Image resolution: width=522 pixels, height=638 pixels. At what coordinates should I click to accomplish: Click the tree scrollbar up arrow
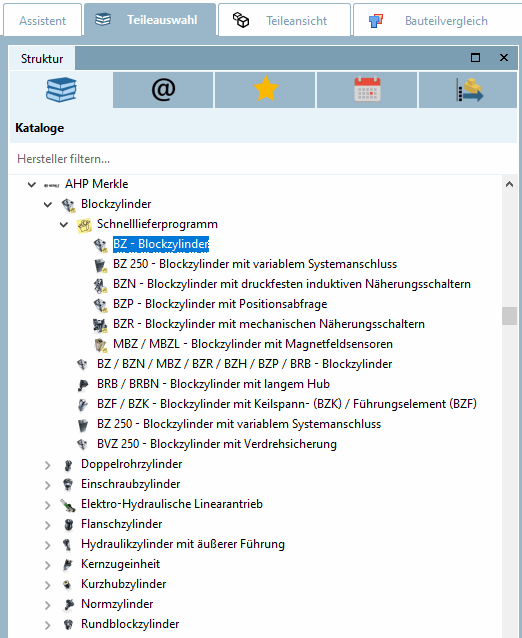tap(509, 184)
